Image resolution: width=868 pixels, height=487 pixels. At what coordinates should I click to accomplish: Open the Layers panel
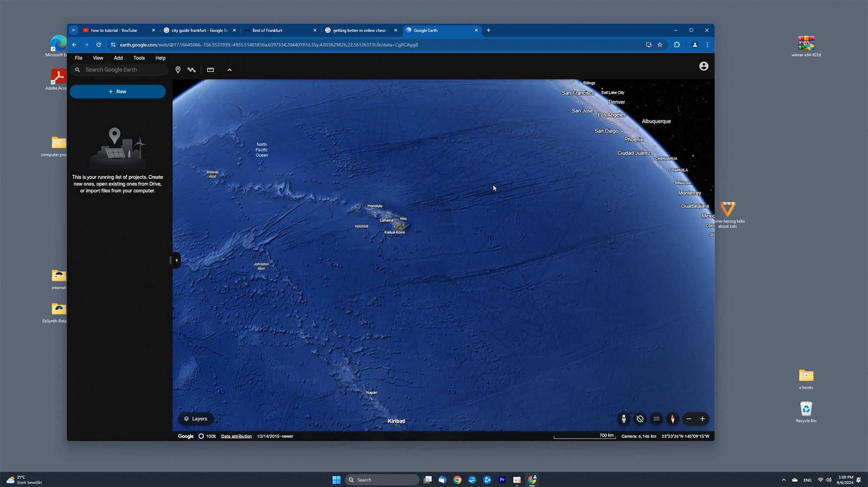tap(196, 419)
